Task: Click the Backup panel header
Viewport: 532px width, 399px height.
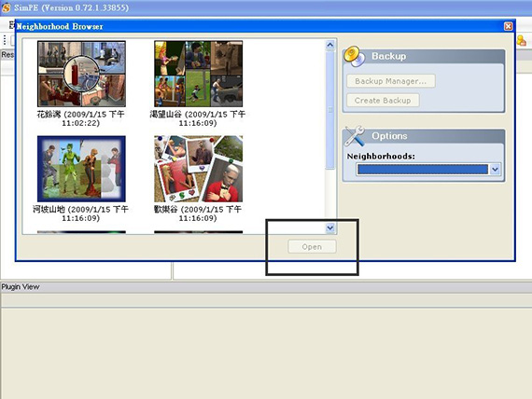Action: point(424,56)
